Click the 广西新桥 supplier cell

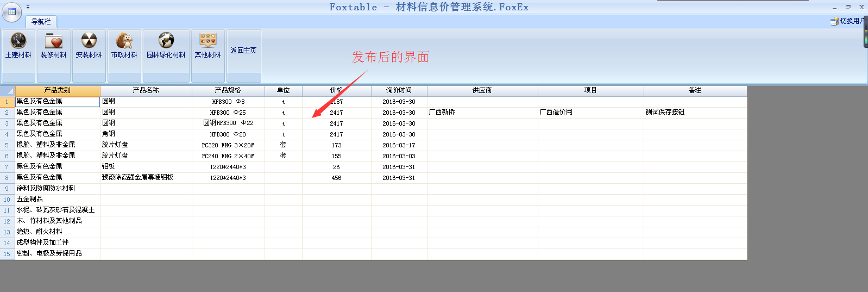tap(482, 113)
